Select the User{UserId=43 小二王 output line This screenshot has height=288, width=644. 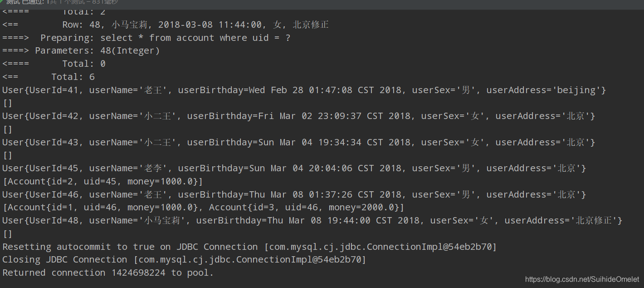[x=299, y=142]
